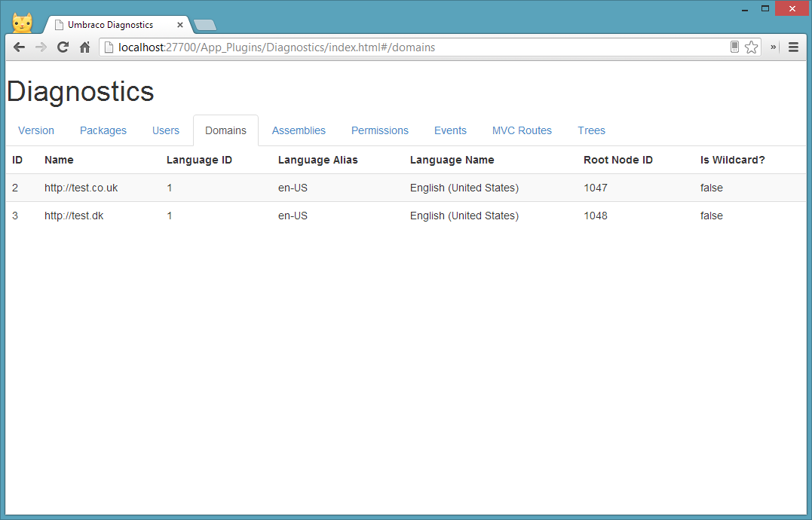Click false wildcard value in test.dk row

click(712, 216)
